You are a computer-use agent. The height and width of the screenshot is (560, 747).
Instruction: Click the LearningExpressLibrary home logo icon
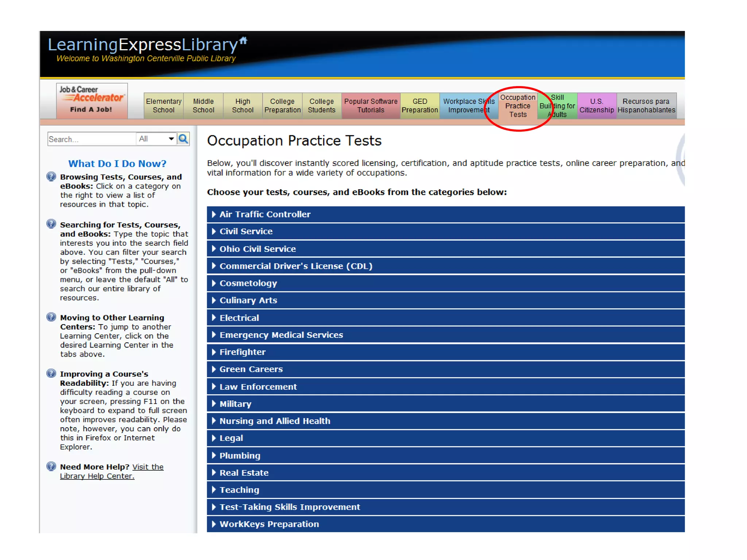point(243,40)
